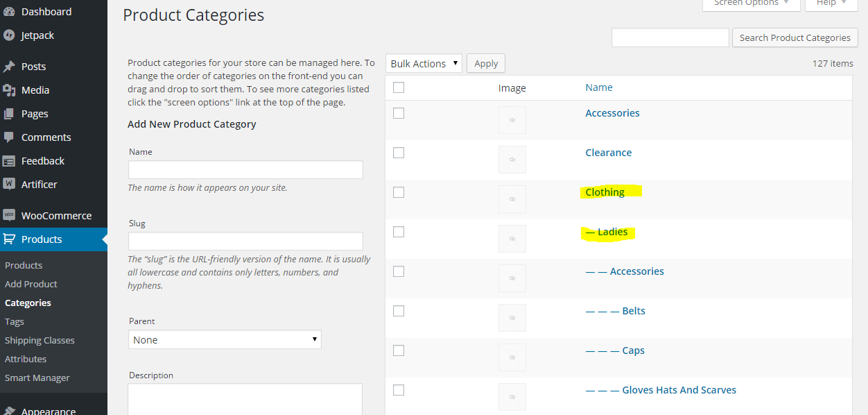The width and height of the screenshot is (868, 415).
Task: Click the Ladies category image thumbnail
Action: pos(512,239)
